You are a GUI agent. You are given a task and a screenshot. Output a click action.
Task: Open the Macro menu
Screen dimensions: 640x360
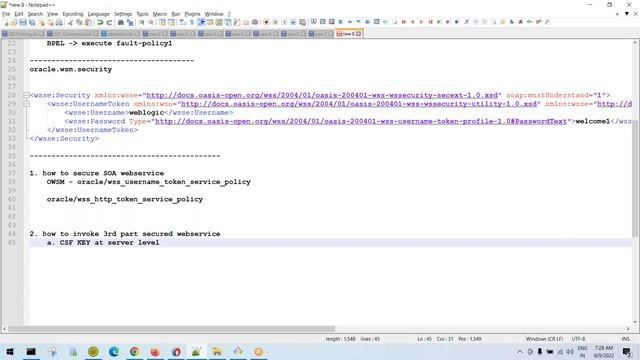tap(160, 14)
